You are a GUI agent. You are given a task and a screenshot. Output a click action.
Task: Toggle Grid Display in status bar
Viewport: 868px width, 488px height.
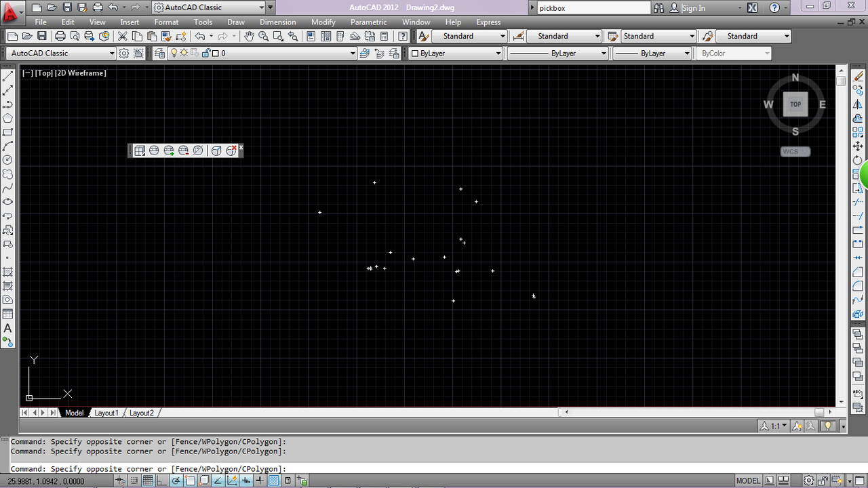tap(148, 481)
